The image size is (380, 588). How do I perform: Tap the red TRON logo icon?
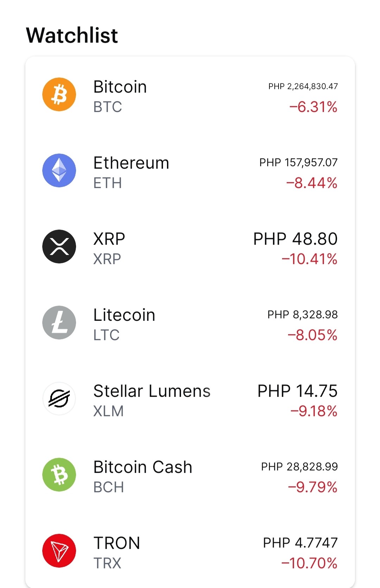(59, 551)
